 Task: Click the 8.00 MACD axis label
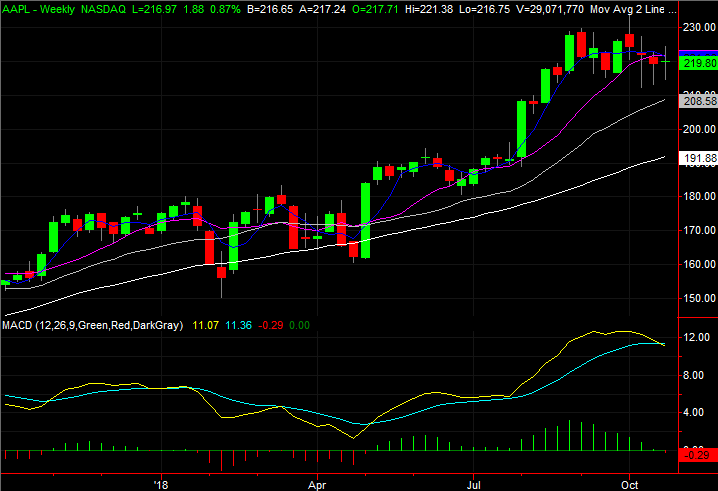(693, 376)
